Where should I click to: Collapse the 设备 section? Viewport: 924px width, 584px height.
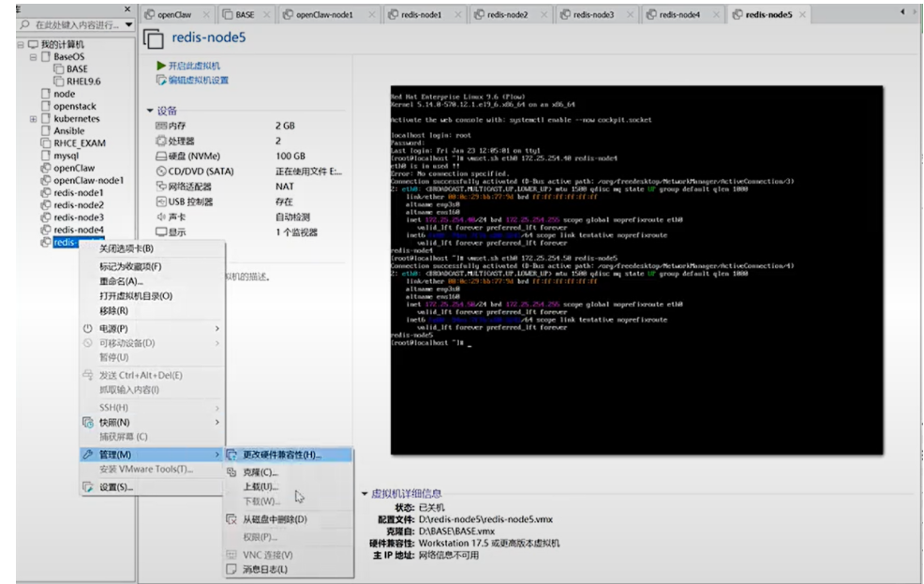150,111
